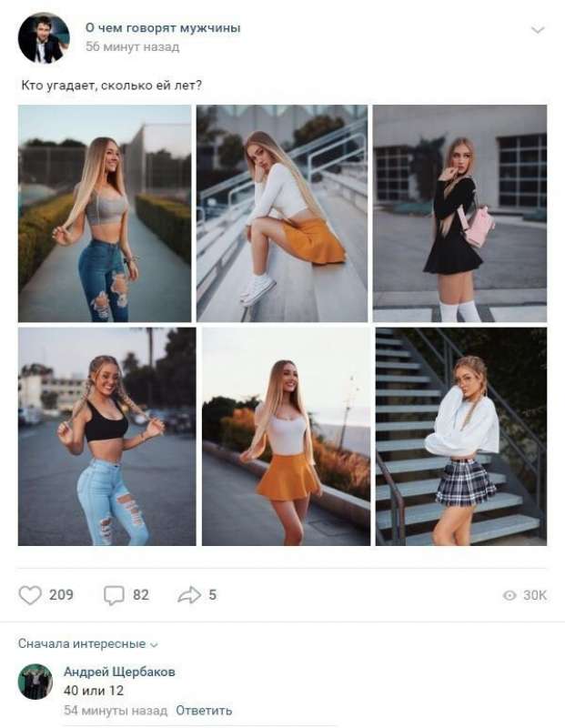Open Андрей Щербаков's profile name link
The height and width of the screenshot is (728, 565).
(x=119, y=672)
